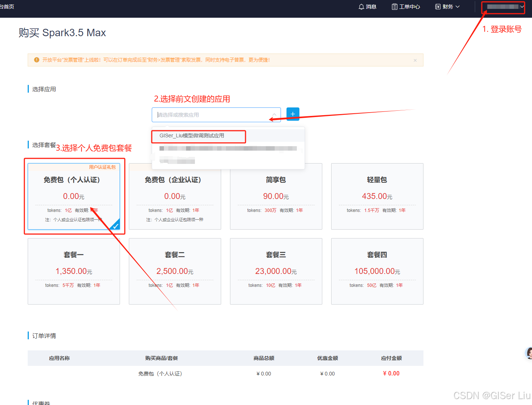The width and height of the screenshot is (532, 405).
Task: Click the 订单详情 section heading
Action: click(44, 336)
